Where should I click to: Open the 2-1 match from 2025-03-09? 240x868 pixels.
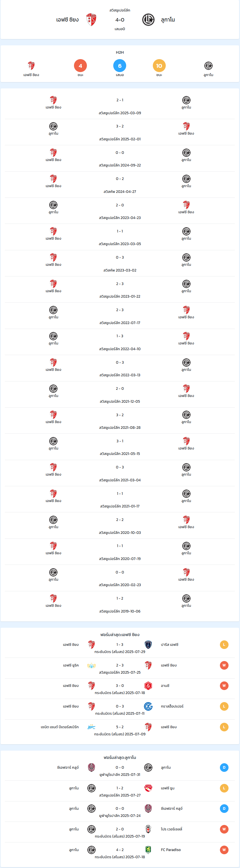tap(120, 106)
